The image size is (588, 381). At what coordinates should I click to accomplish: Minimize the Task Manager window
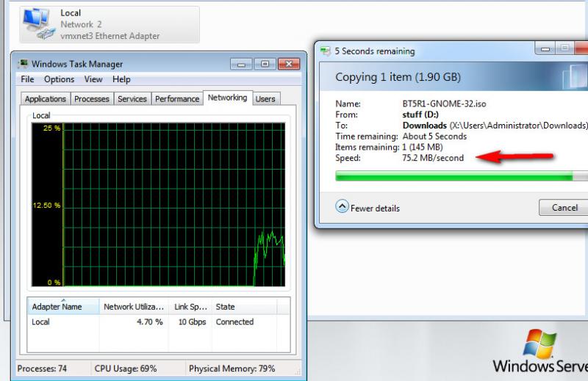pos(241,65)
